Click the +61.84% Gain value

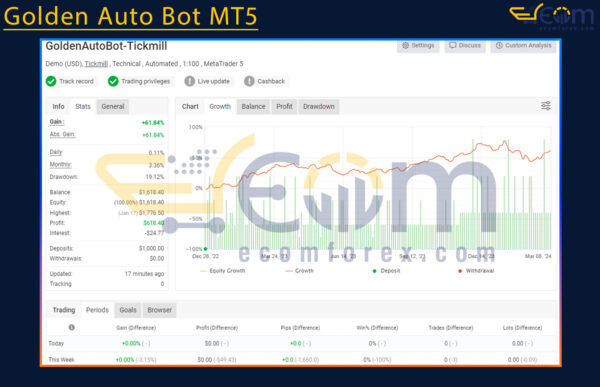tap(153, 122)
